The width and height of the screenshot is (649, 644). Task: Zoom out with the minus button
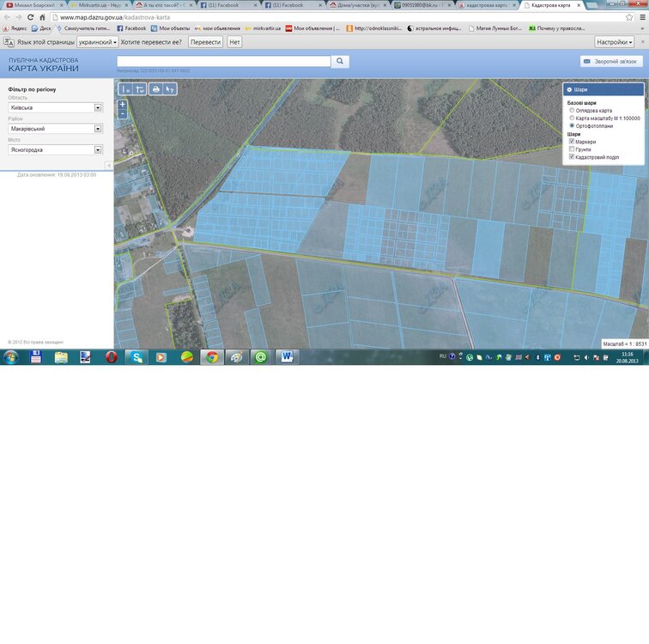click(123, 113)
